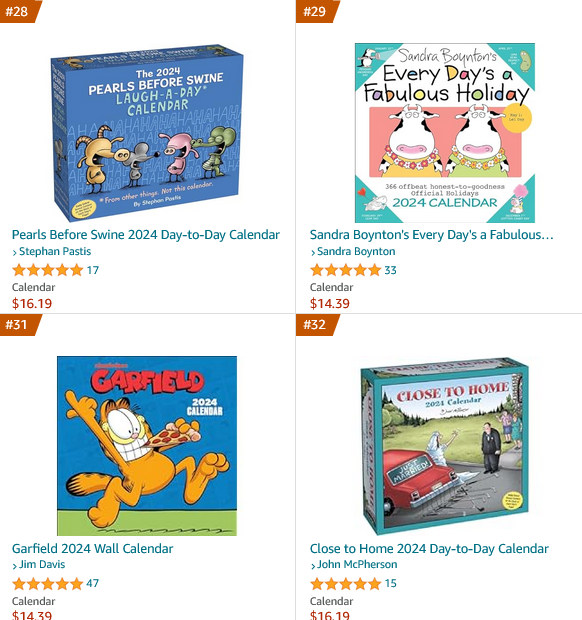Screen dimensions: 582x620
Task: Open the Garfield 2024 calendar cover image
Action: [147, 446]
